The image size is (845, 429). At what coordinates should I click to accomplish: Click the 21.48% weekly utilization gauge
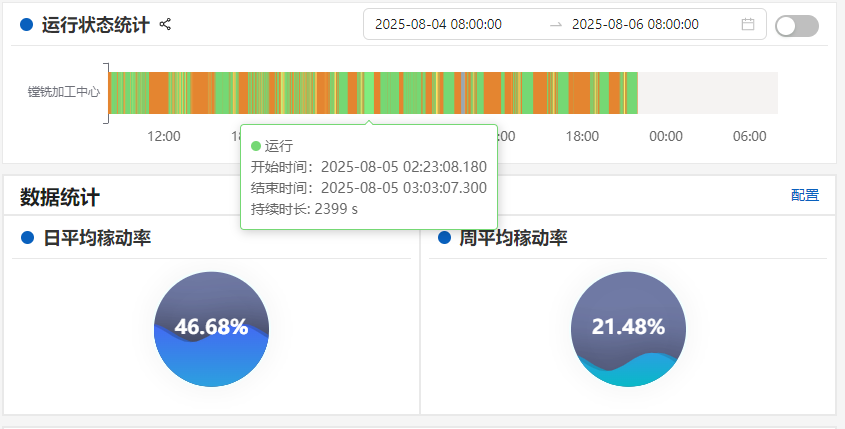tap(628, 329)
